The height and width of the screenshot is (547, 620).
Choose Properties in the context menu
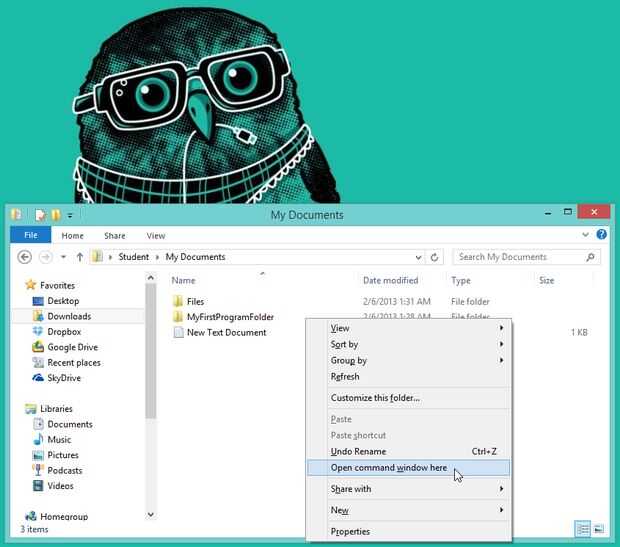[408, 532]
